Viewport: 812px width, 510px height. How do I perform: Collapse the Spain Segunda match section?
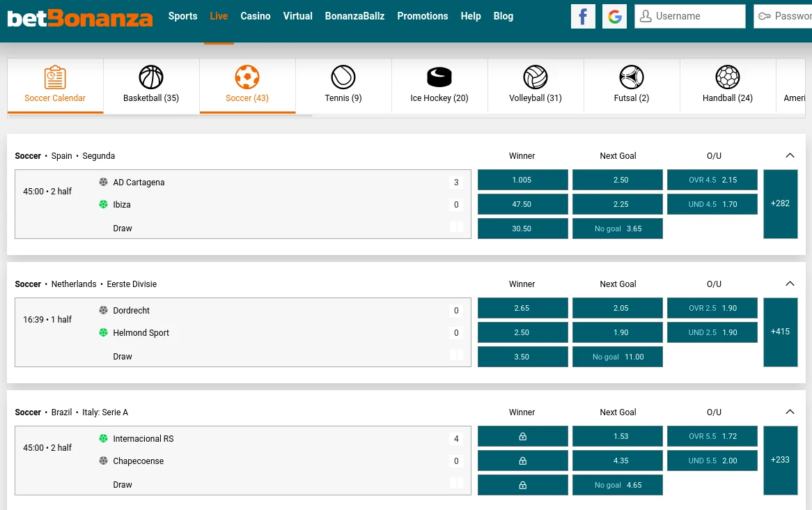[790, 156]
